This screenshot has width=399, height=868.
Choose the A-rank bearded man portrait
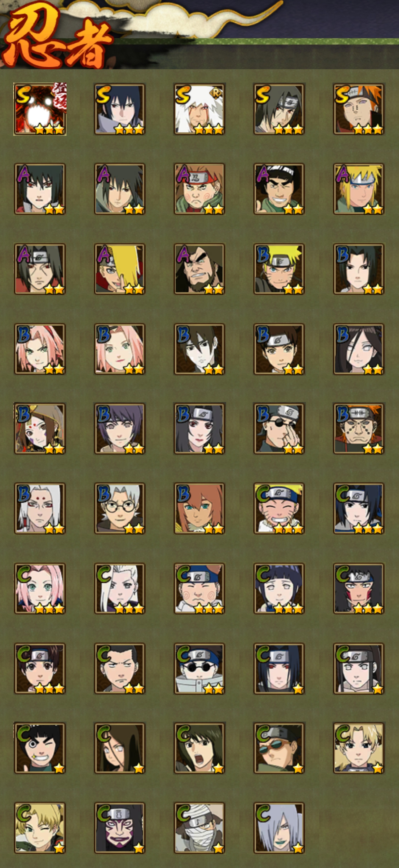point(199,269)
